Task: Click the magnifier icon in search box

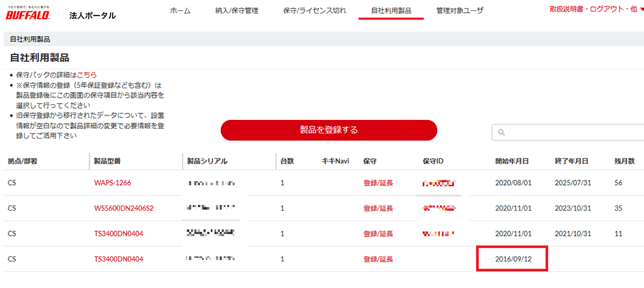Action: tap(501, 132)
